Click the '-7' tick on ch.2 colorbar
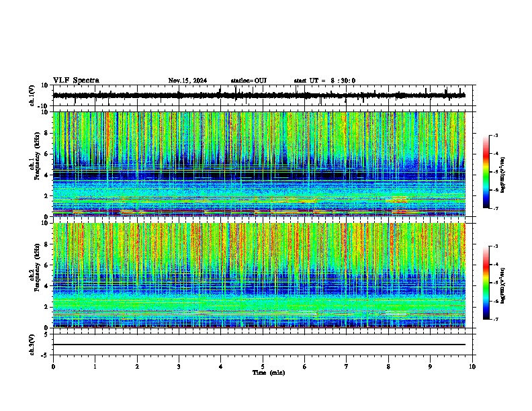Image resolution: width=532 pixels, height=411 pixels. 496,319
